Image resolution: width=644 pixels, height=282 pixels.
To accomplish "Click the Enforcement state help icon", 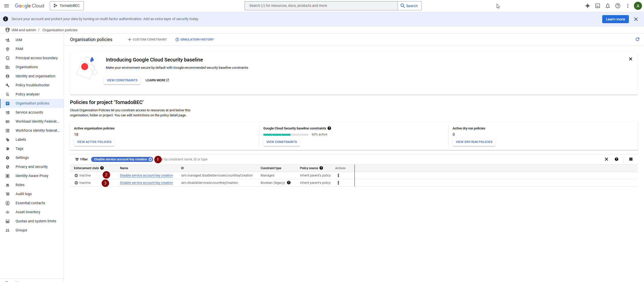I will pyautogui.click(x=102, y=168).
